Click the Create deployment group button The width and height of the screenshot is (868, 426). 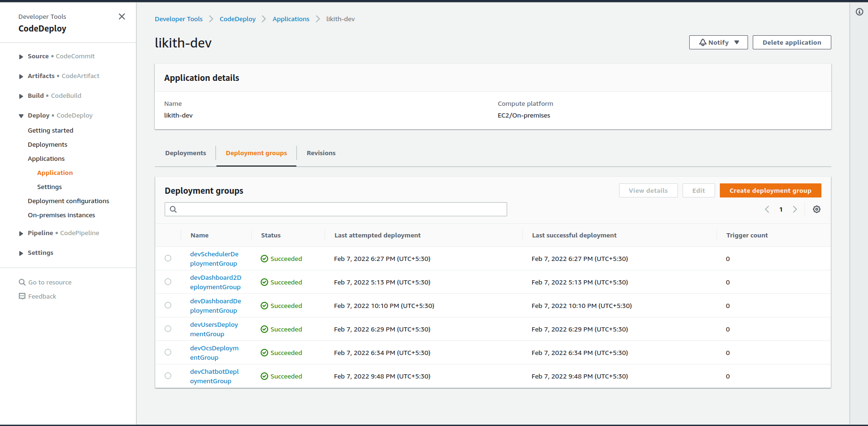coord(770,190)
